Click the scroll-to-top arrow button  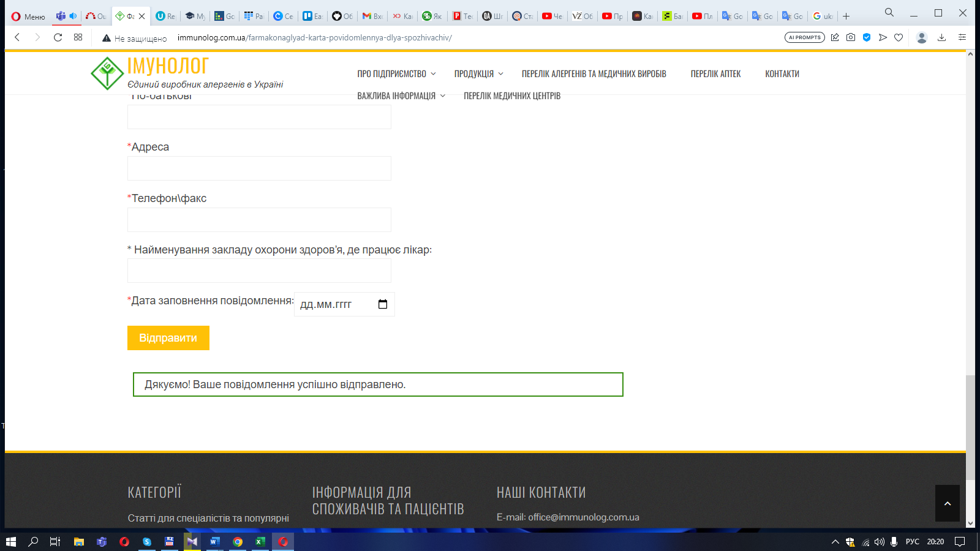(x=947, y=503)
